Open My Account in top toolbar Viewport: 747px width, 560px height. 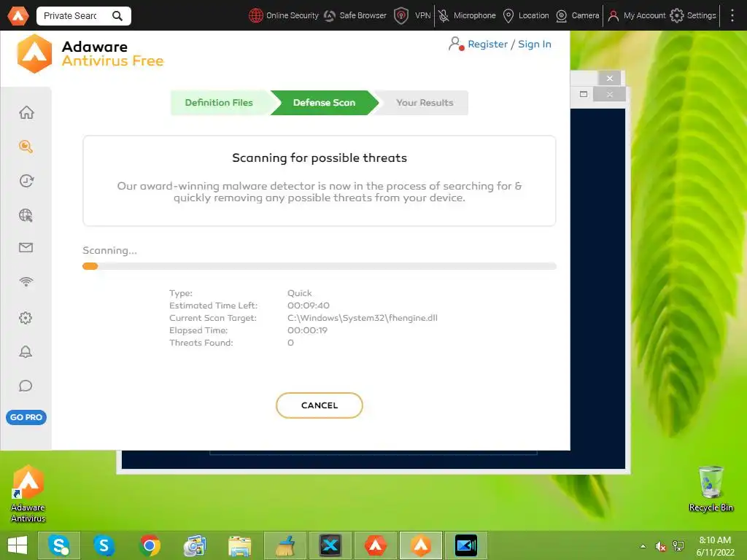(636, 16)
